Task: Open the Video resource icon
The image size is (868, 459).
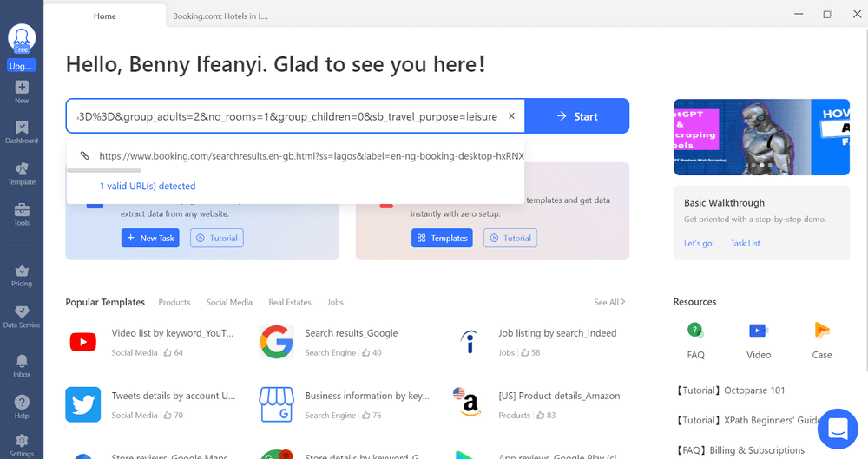Action: [x=759, y=331]
